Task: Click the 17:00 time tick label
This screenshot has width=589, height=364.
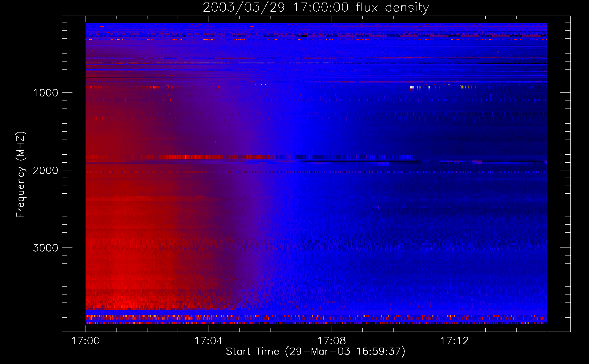Action: point(86,341)
